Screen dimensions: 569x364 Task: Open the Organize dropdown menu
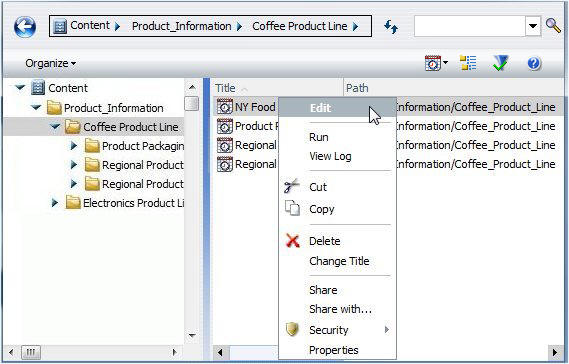pos(51,64)
